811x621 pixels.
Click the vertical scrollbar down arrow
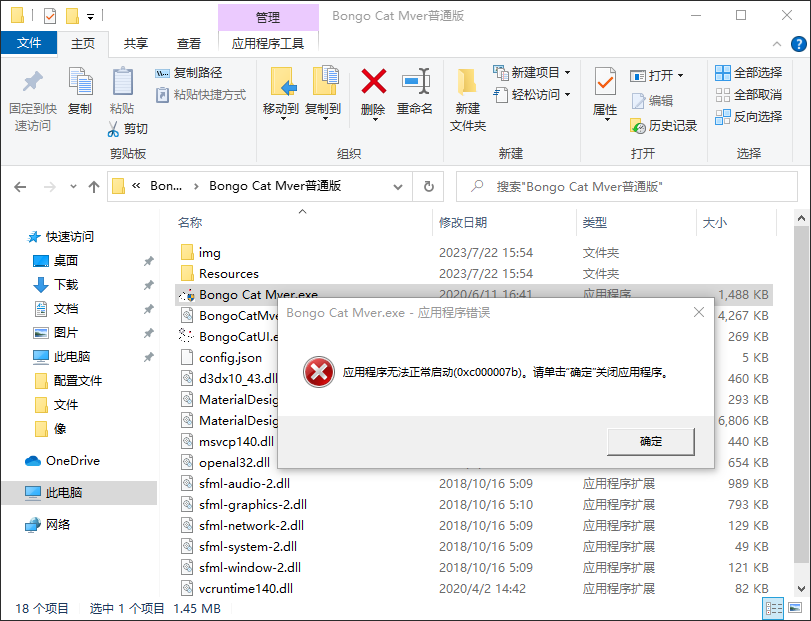pyautogui.click(x=801, y=588)
